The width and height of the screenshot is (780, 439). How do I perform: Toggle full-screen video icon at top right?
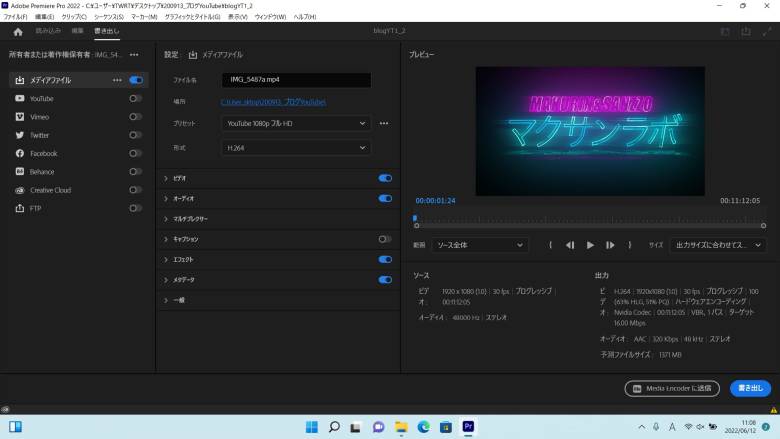(x=767, y=31)
